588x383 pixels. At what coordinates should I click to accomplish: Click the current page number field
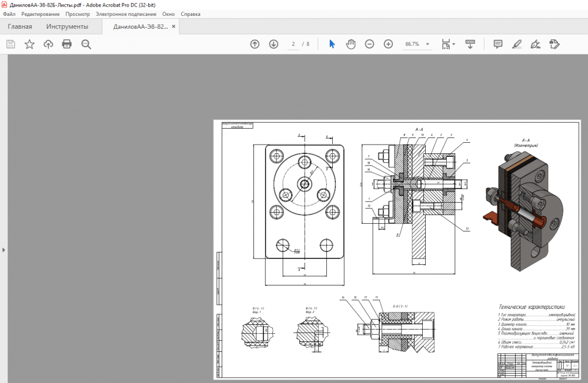[293, 44]
